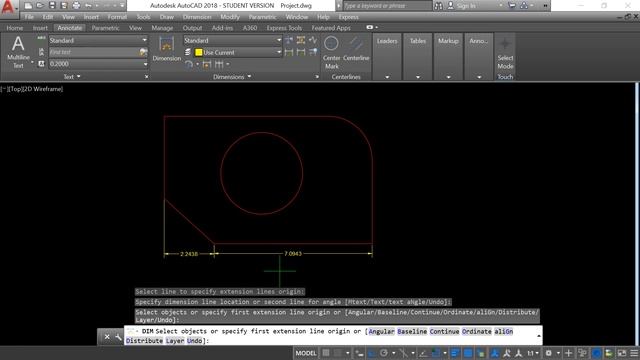Click the Customization menu icon in status bar
The width and height of the screenshot is (640, 360).
[634, 353]
